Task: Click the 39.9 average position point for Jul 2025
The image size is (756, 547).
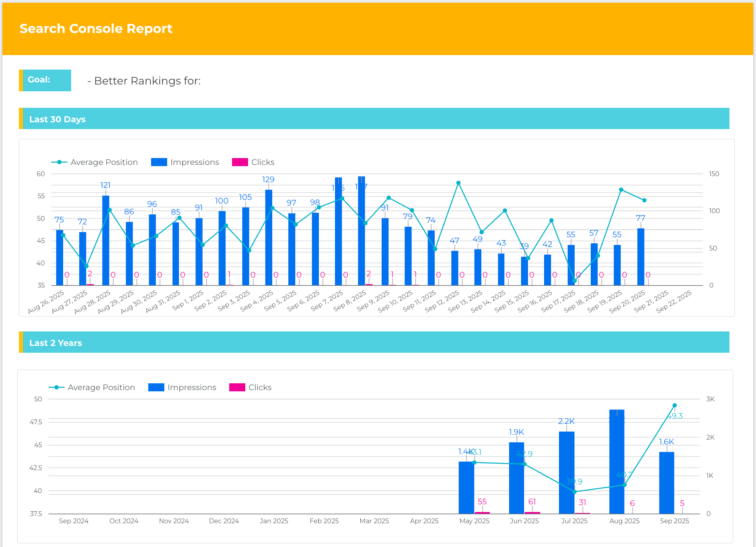Action: click(575, 492)
